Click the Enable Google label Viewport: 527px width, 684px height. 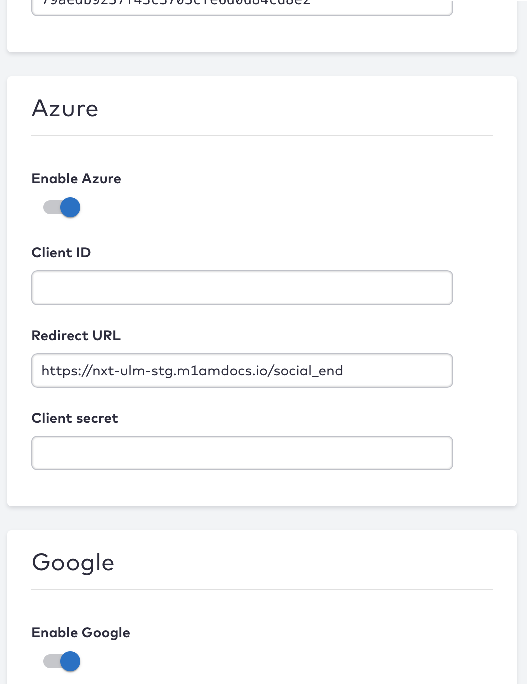click(81, 633)
